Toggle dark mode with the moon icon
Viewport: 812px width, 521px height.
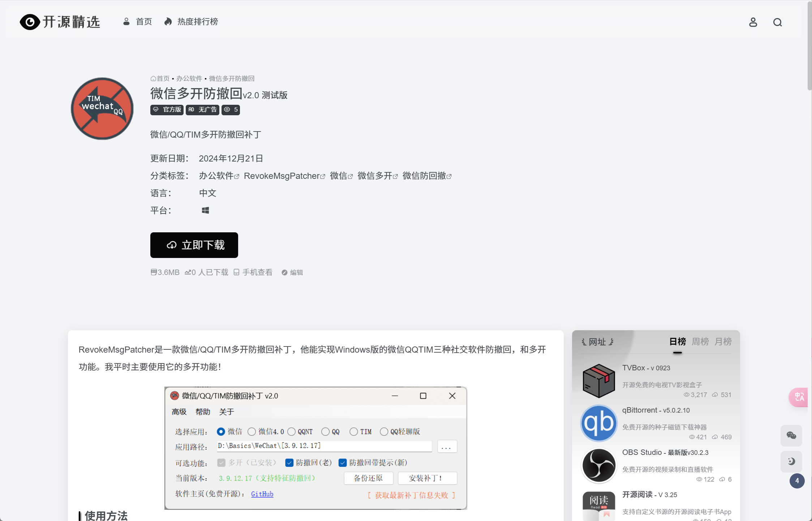pos(791,461)
